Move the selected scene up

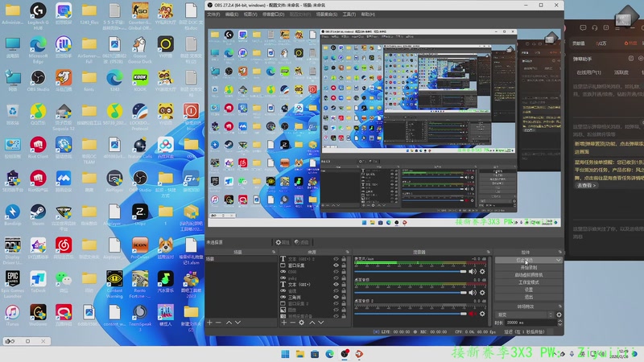pyautogui.click(x=229, y=323)
